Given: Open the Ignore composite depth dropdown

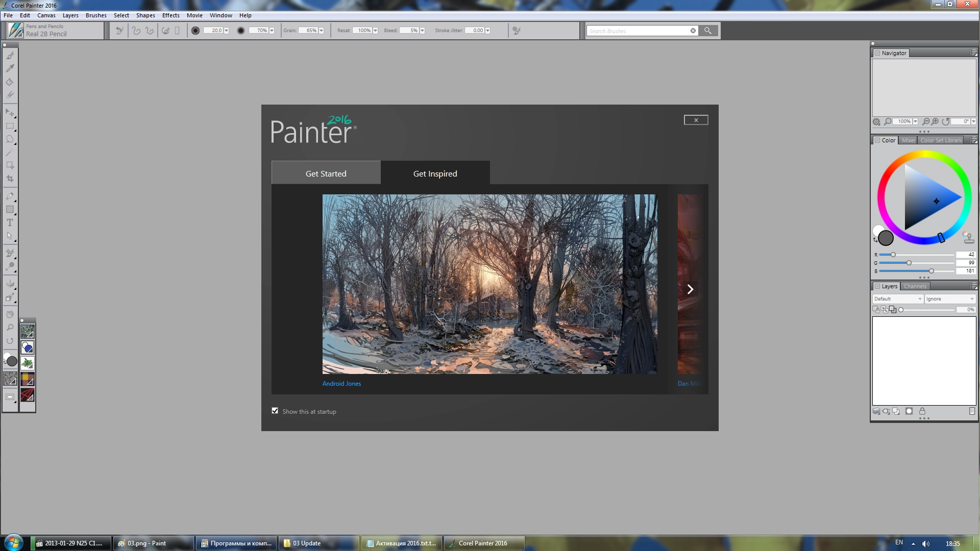Looking at the screenshot, I should point(949,299).
